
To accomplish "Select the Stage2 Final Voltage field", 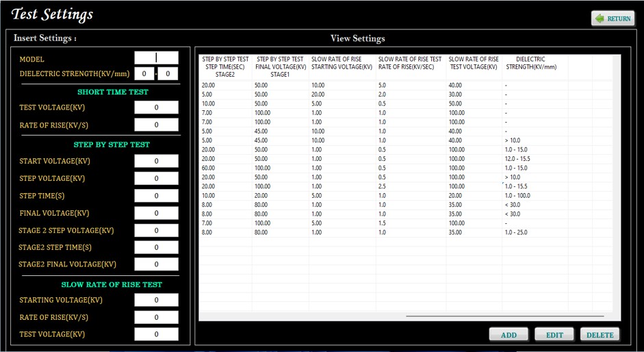I will [x=156, y=264].
